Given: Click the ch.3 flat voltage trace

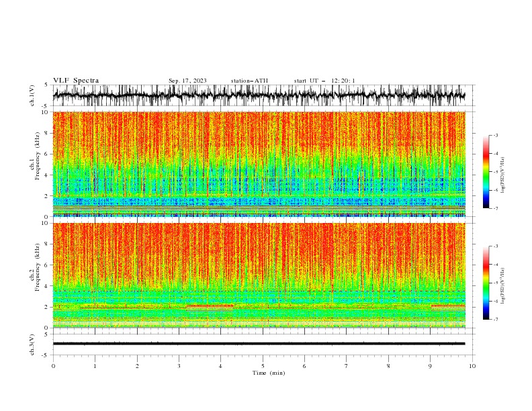Looking at the screenshot, I should 259,344.
